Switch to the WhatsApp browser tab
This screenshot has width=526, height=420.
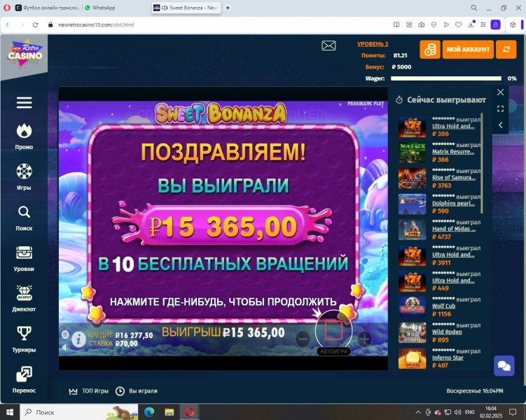[x=100, y=8]
